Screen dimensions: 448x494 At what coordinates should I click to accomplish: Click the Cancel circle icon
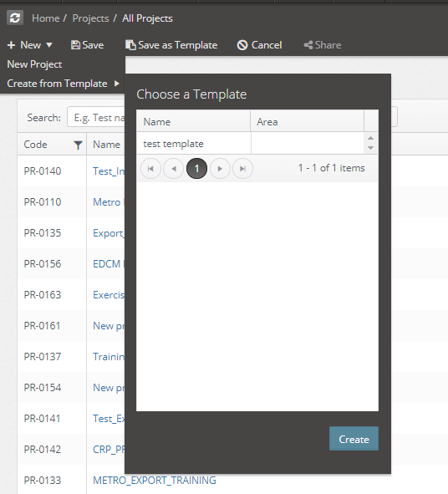point(242,45)
